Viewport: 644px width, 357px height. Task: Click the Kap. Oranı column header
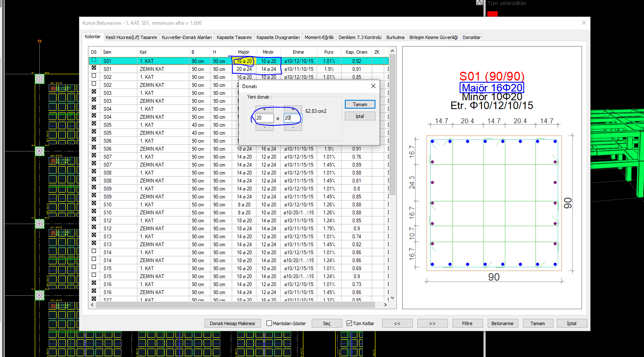pyautogui.click(x=357, y=52)
